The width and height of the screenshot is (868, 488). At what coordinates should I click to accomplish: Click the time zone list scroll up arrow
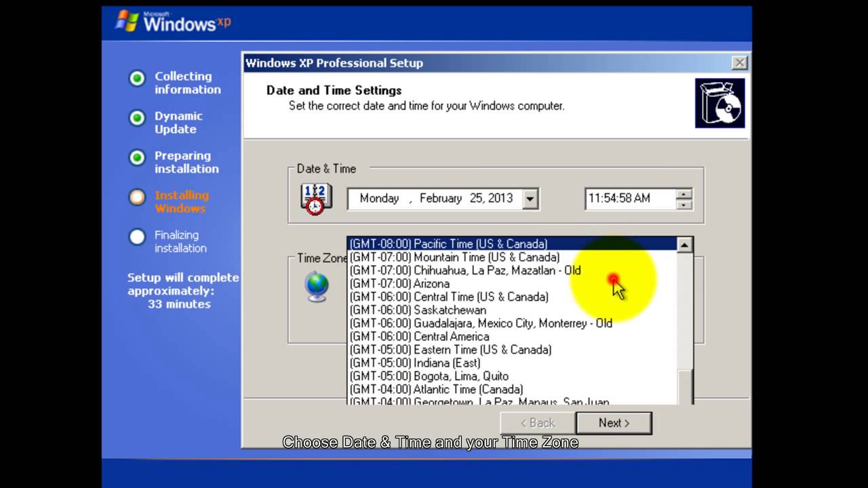685,245
